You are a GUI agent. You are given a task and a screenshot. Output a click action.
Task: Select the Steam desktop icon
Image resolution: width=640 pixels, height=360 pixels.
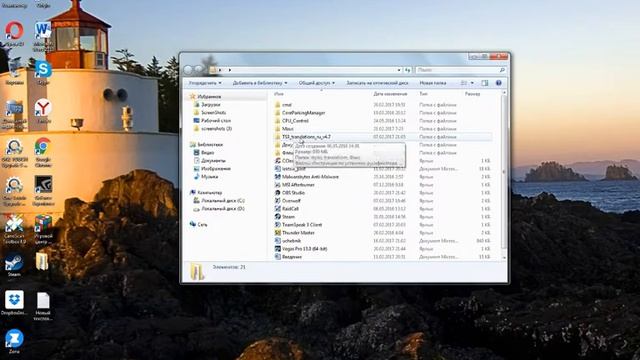pos(14,264)
